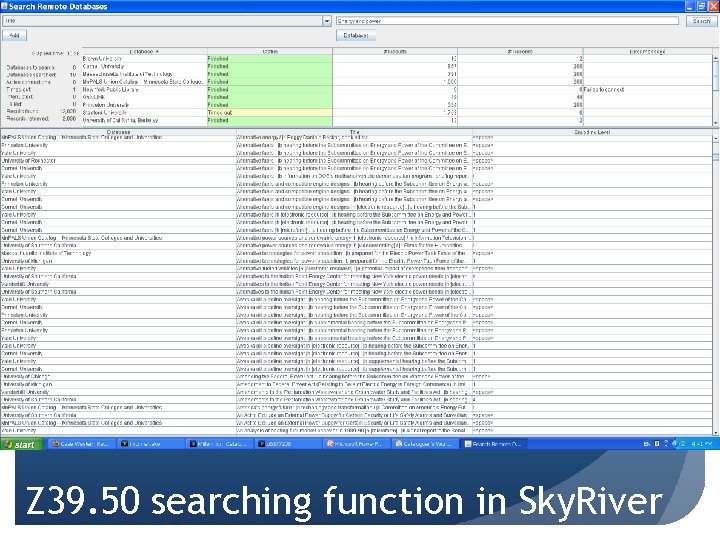Sort by the # records column header

520,51
